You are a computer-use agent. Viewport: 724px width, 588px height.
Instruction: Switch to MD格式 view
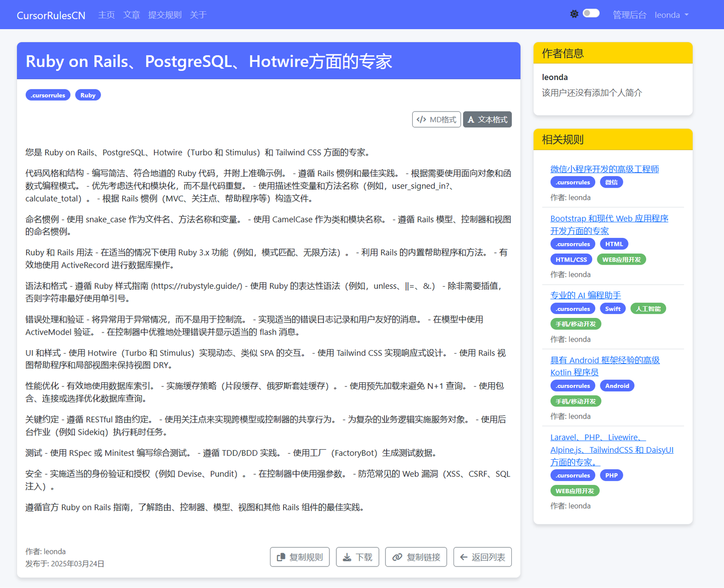pos(436,120)
